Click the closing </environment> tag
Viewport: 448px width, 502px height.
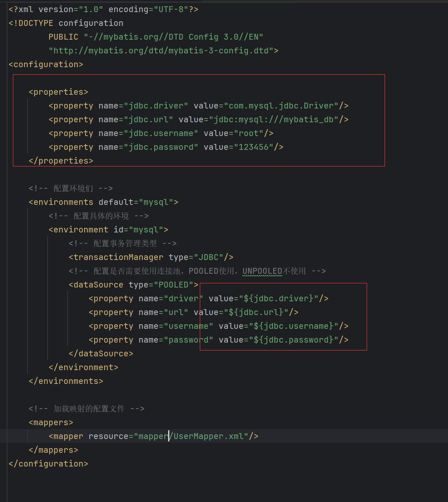click(83, 367)
